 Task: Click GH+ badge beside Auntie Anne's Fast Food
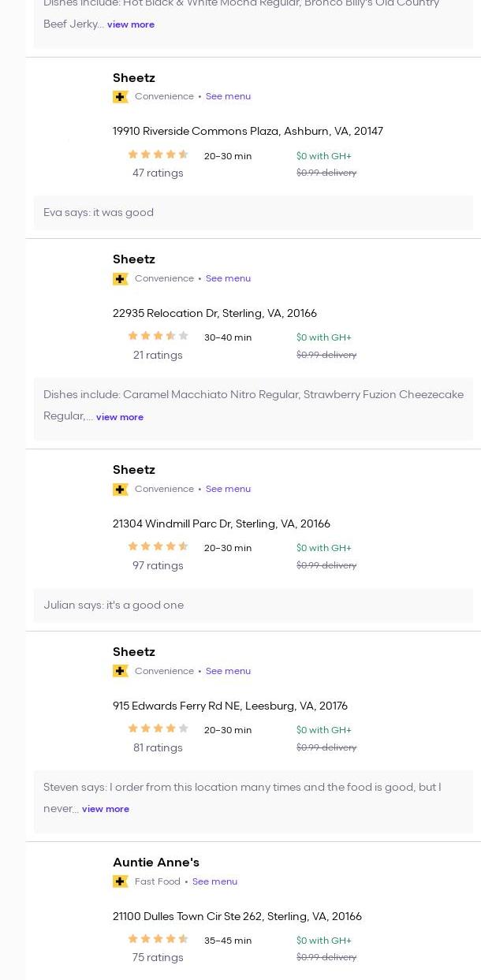(121, 882)
